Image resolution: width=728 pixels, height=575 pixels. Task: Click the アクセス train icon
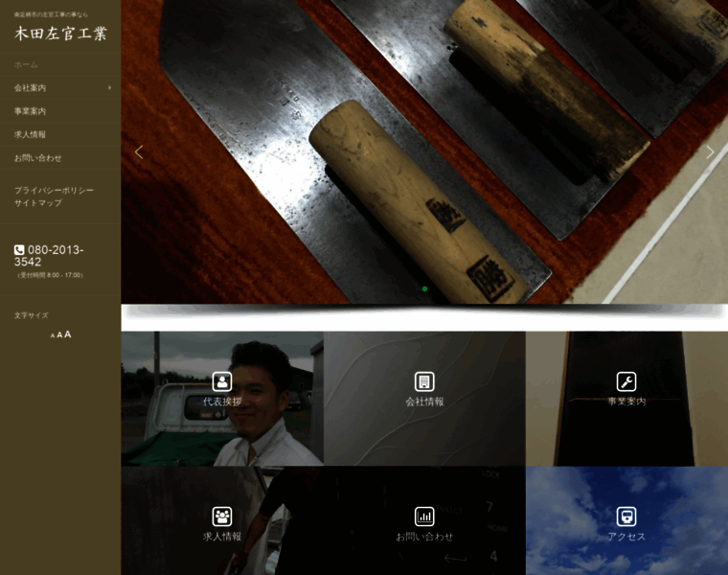pos(626,517)
